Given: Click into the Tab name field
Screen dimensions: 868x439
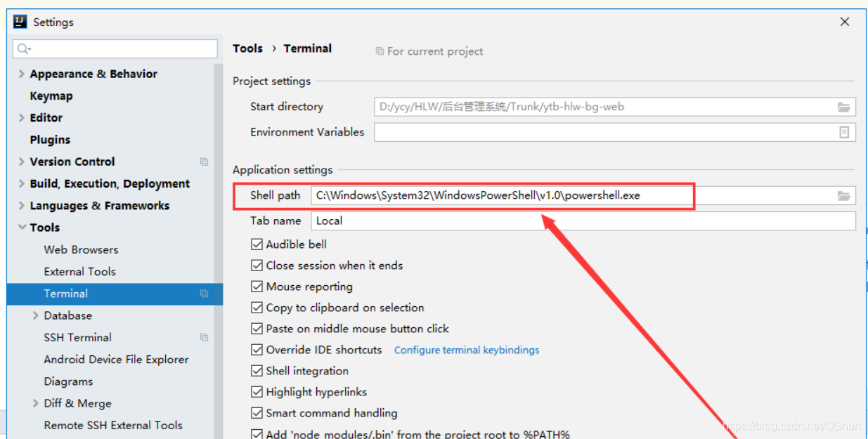Looking at the screenshot, I should (583, 221).
